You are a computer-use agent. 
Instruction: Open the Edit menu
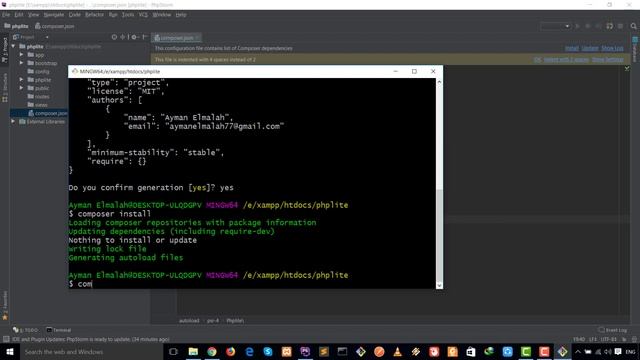click(x=19, y=15)
